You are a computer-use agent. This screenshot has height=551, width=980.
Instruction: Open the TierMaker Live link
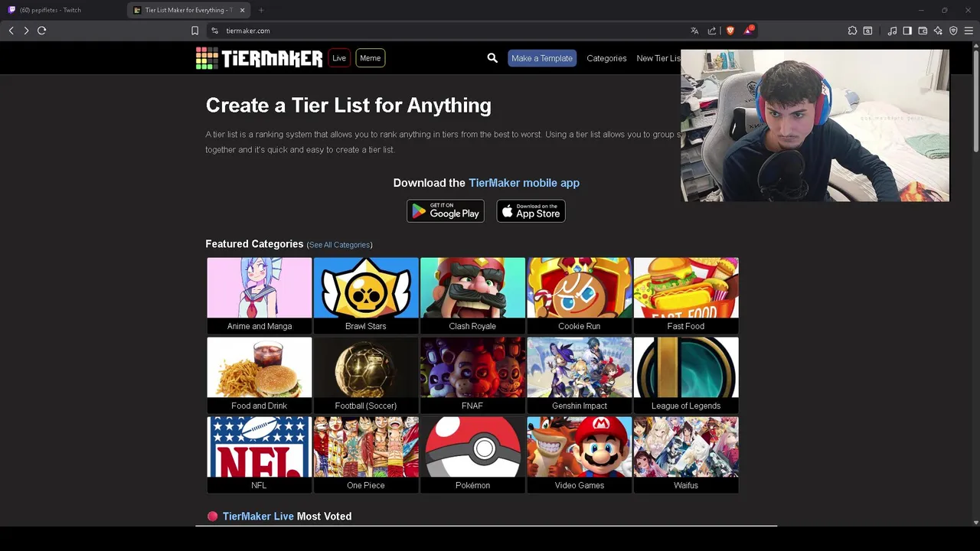pos(258,517)
